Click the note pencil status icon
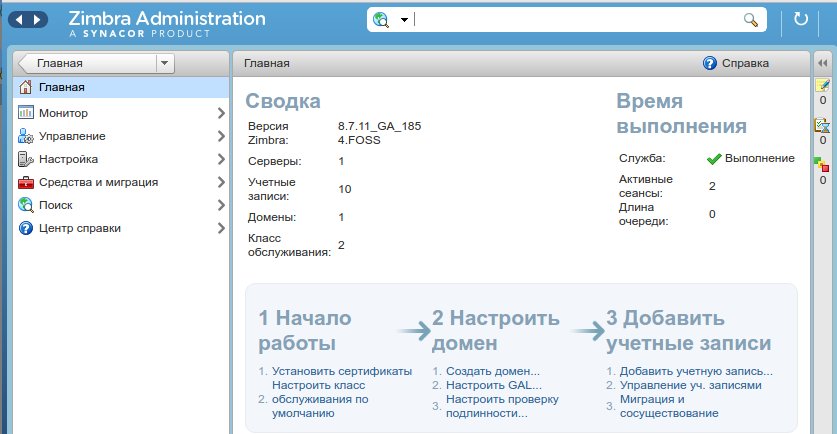The width and height of the screenshot is (837, 434). [x=822, y=85]
